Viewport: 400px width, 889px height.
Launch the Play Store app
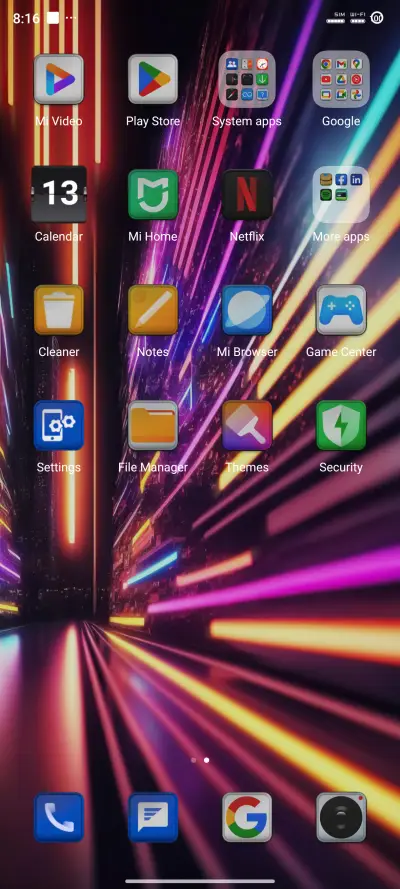pos(152,79)
